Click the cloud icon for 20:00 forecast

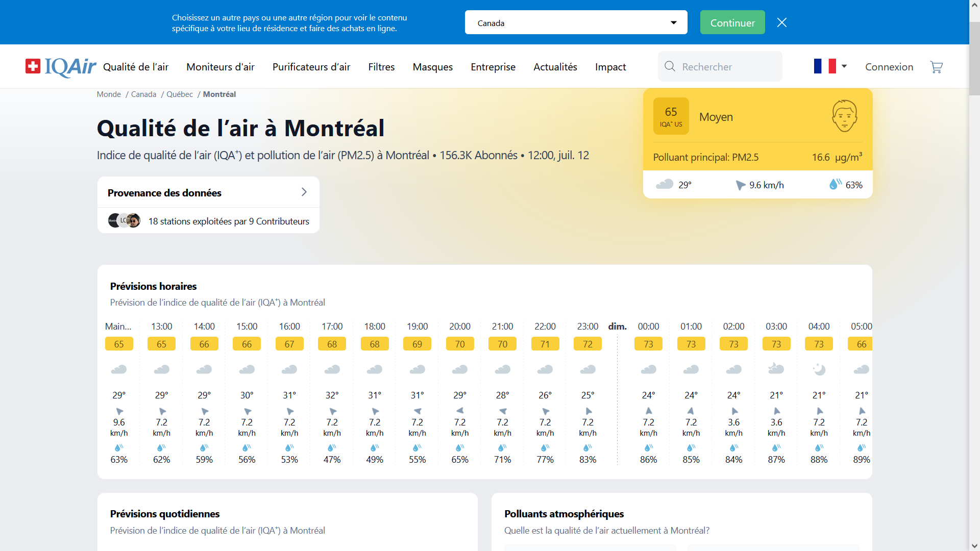tap(460, 369)
